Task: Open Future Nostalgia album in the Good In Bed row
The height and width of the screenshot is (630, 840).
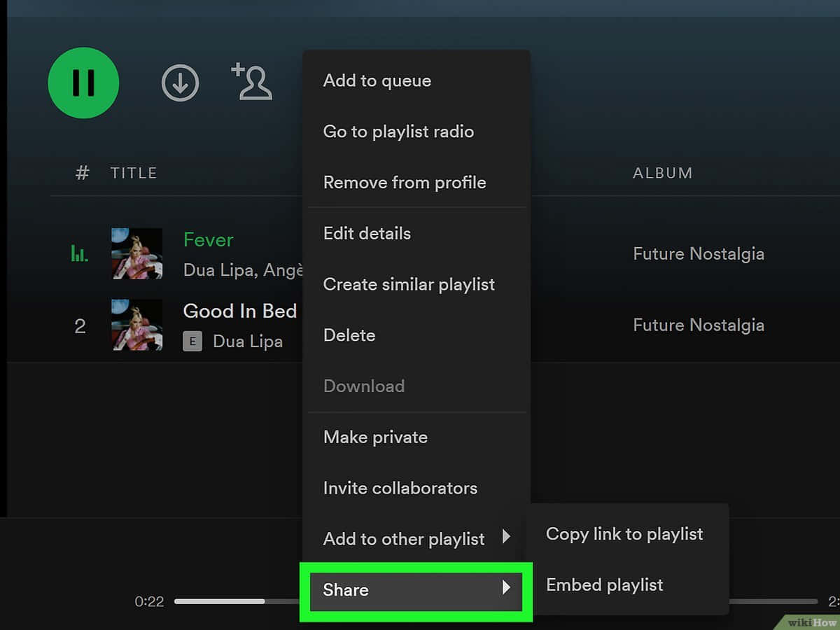Action: pyautogui.click(x=699, y=325)
